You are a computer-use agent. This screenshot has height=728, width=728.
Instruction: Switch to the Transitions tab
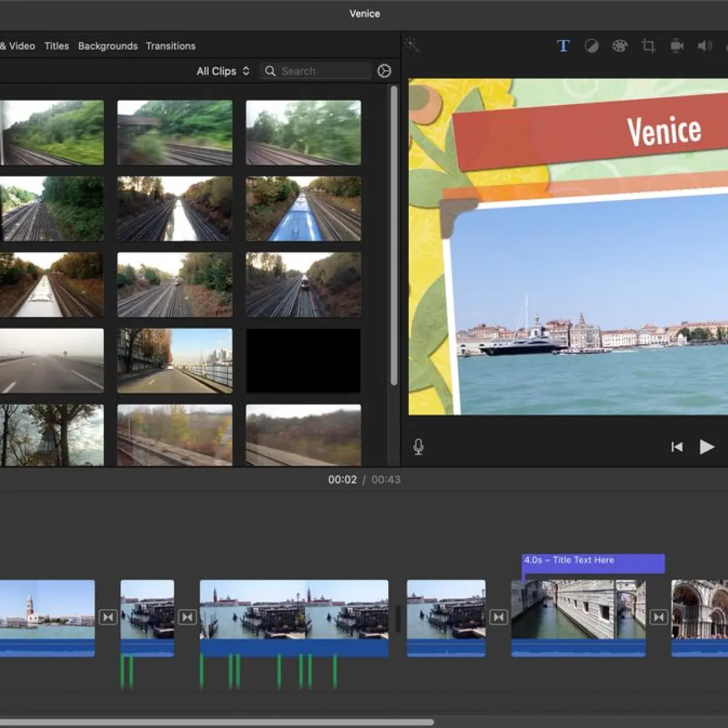coord(170,46)
